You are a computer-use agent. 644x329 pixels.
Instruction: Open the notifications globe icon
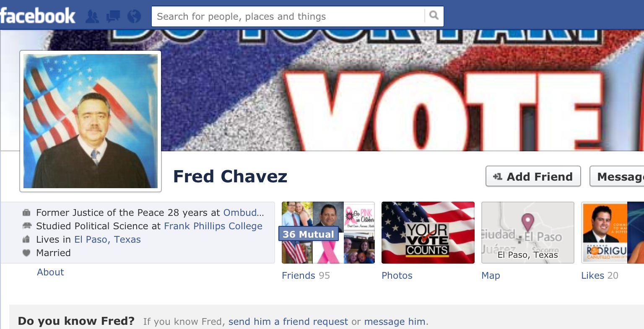134,16
